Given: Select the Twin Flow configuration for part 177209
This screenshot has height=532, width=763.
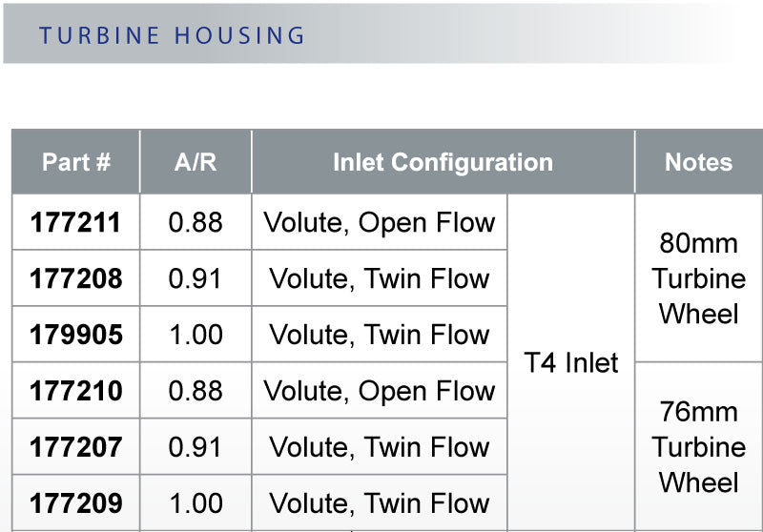Looking at the screenshot, I should pyautogui.click(x=380, y=503).
